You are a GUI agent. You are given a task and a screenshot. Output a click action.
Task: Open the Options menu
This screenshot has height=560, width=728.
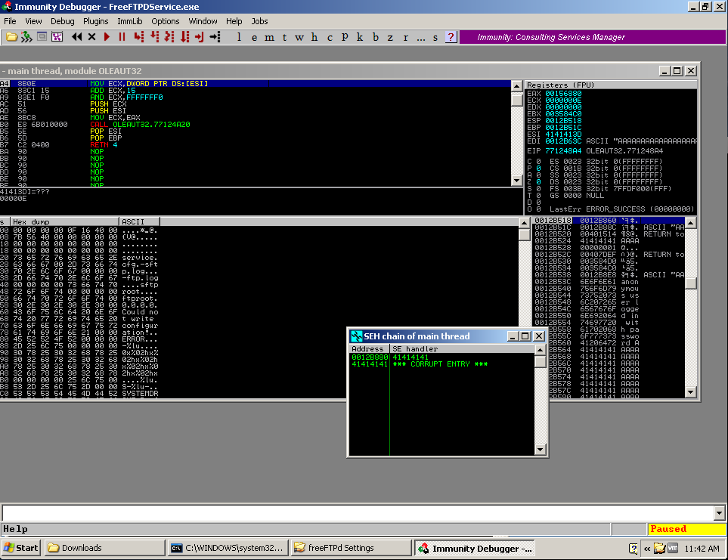[166, 21]
